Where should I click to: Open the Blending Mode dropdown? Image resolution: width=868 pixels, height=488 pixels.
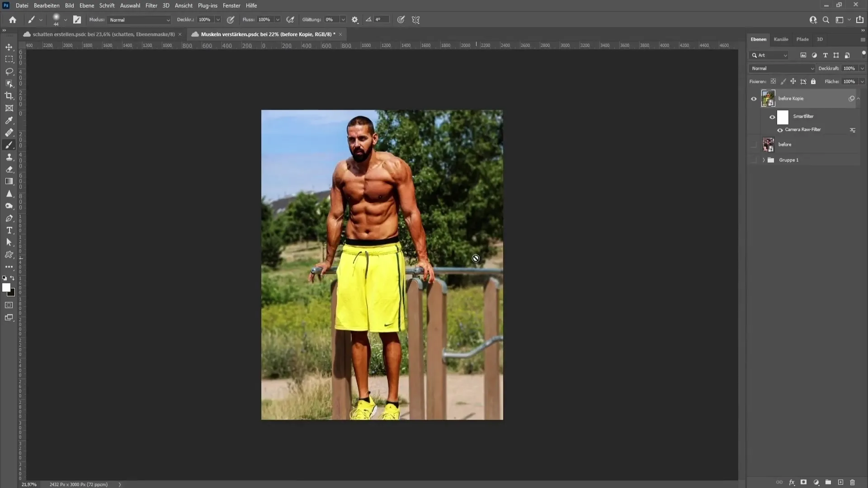(x=782, y=68)
